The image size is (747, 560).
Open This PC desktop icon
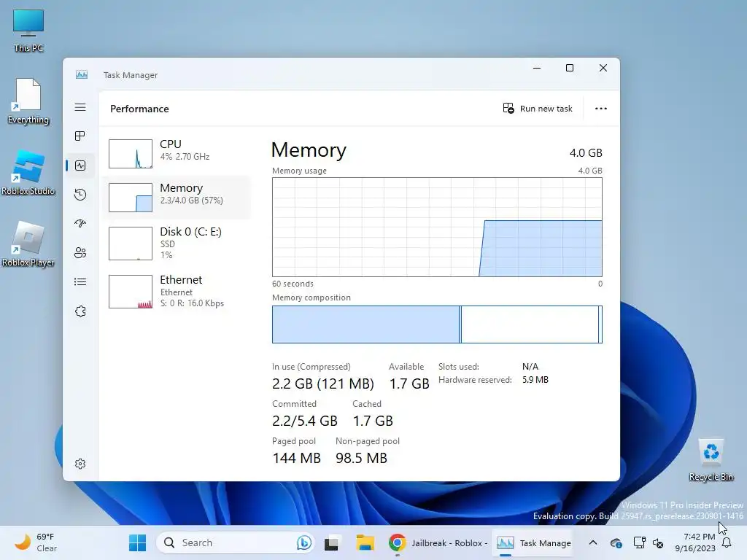(28, 31)
